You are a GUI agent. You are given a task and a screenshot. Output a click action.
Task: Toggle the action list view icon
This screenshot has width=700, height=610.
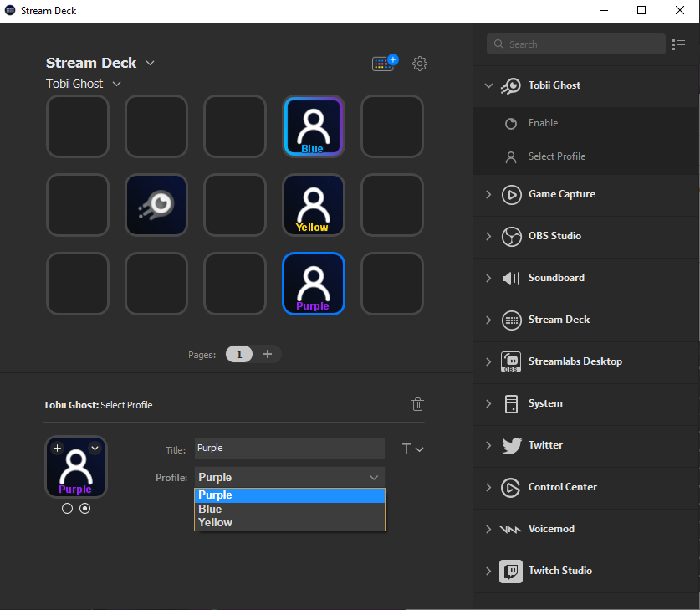[678, 44]
